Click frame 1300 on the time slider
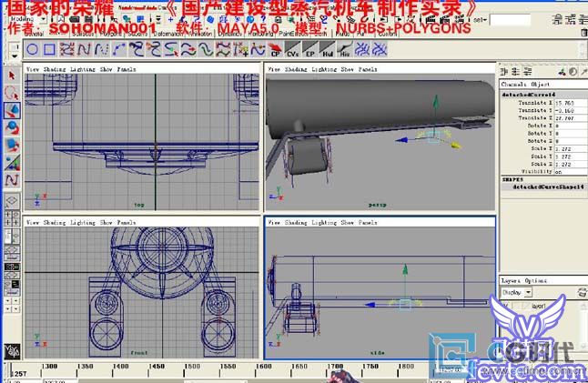 [49, 367]
